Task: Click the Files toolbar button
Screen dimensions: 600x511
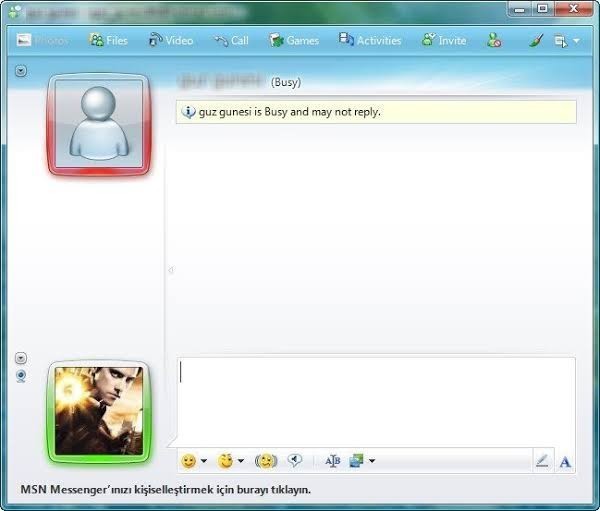Action: click(108, 40)
